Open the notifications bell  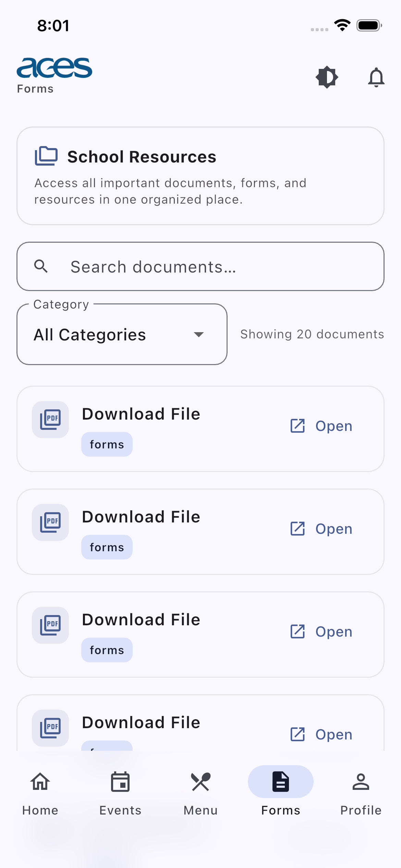tap(376, 77)
